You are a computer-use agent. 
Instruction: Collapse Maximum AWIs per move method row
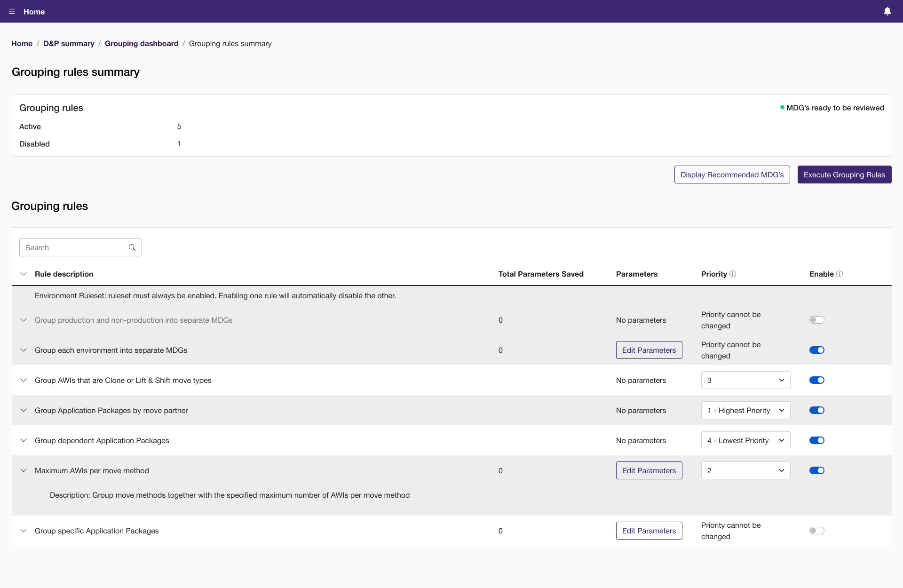pyautogui.click(x=24, y=470)
